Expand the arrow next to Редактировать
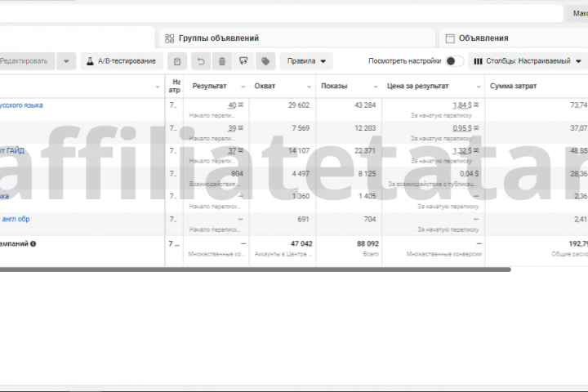This screenshot has width=588, height=392. (x=66, y=61)
